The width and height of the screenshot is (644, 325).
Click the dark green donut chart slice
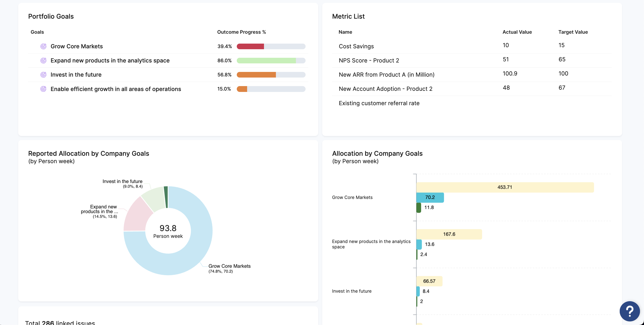[x=166, y=197]
